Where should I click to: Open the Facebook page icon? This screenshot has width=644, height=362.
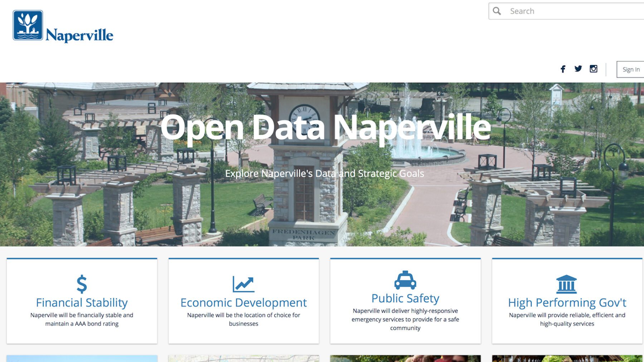click(563, 69)
